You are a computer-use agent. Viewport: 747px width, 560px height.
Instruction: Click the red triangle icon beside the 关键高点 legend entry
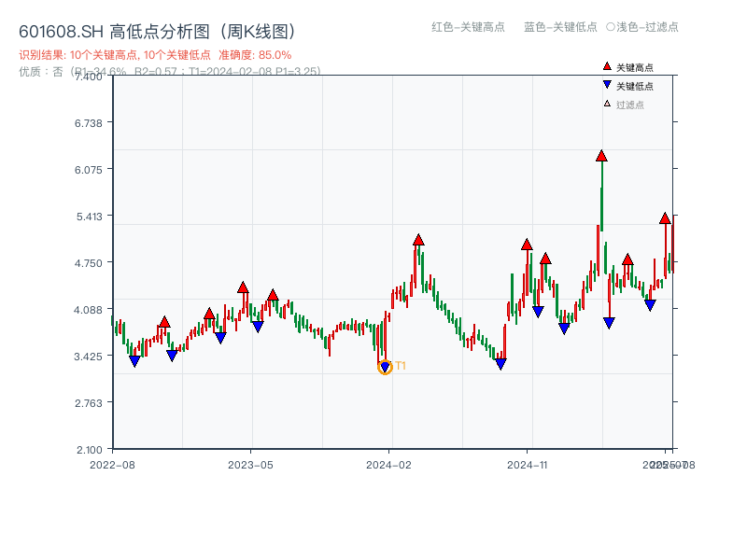click(x=607, y=66)
